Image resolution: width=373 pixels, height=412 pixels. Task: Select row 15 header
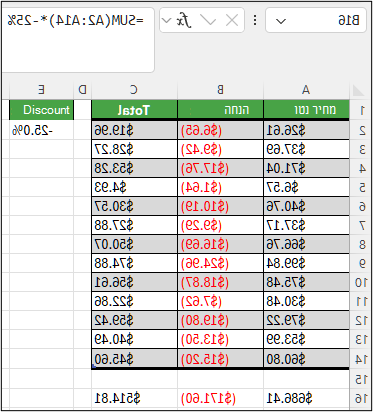(362, 379)
